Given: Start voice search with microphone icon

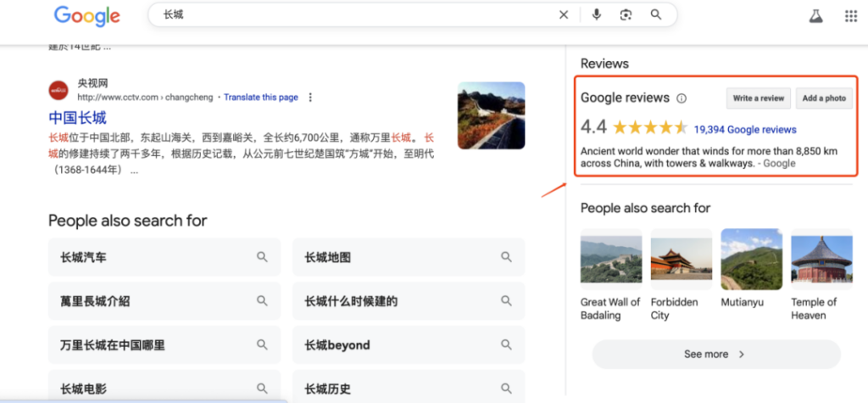Looking at the screenshot, I should (597, 14).
